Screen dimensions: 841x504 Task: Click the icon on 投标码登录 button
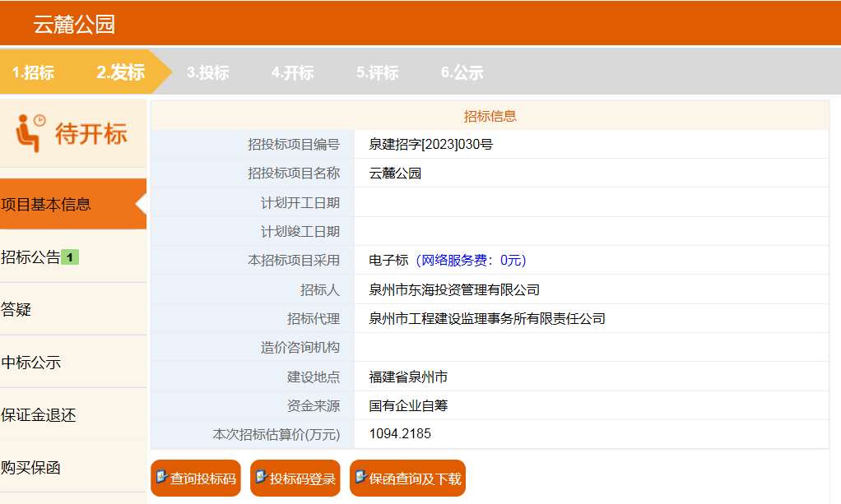pos(261,478)
